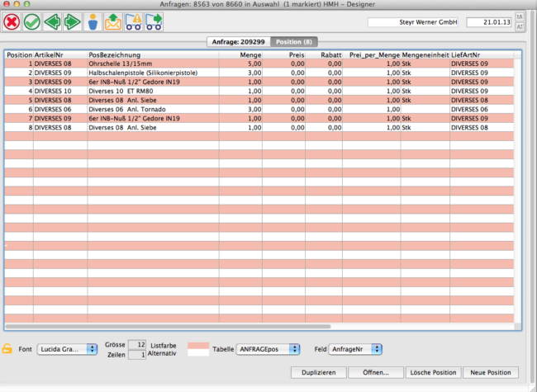This screenshot has width=537, height=392.
Task: Click the Neue Position button
Action: (492, 372)
